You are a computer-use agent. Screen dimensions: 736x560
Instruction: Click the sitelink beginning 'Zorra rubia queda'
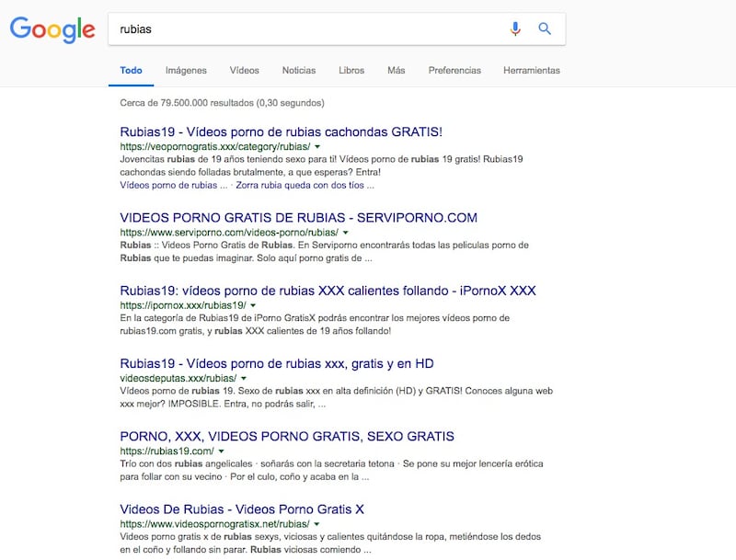tap(305, 185)
